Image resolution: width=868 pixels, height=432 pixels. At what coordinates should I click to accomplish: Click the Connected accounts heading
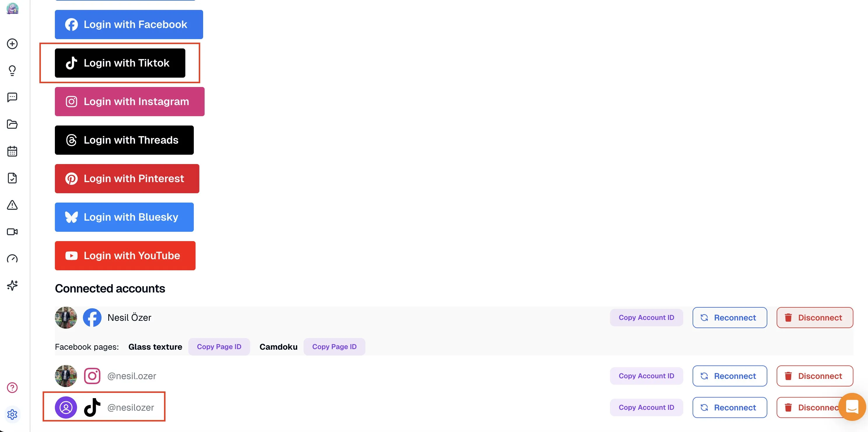pyautogui.click(x=110, y=288)
